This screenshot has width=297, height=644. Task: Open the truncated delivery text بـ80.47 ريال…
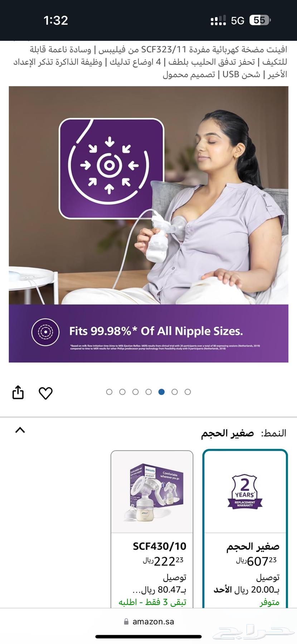(159, 590)
